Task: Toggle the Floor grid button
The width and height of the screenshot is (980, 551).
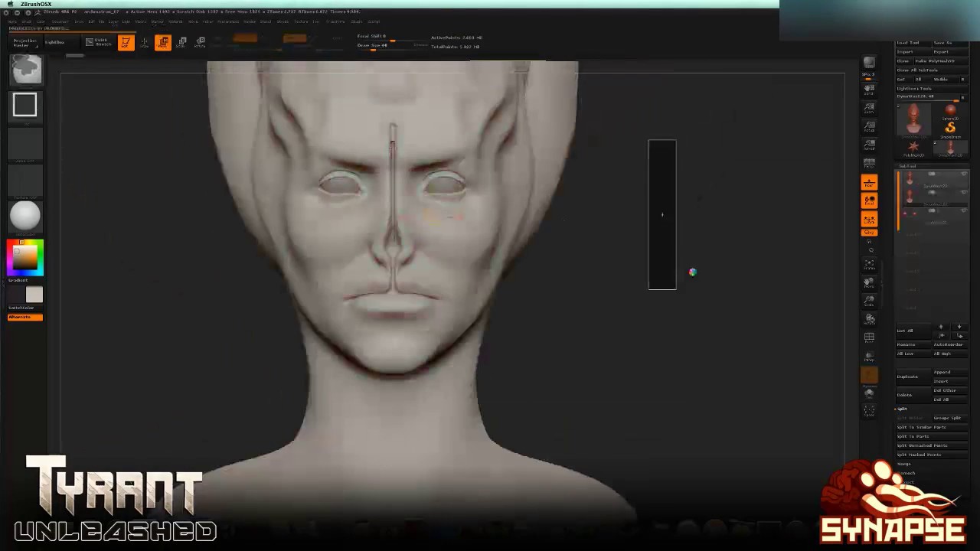Action: pyautogui.click(x=869, y=182)
